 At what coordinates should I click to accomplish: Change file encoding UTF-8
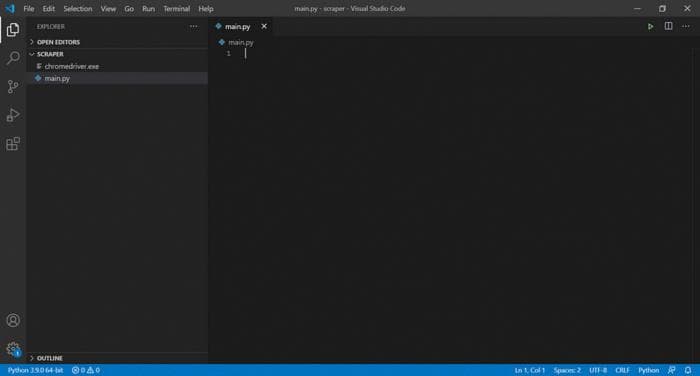click(598, 370)
